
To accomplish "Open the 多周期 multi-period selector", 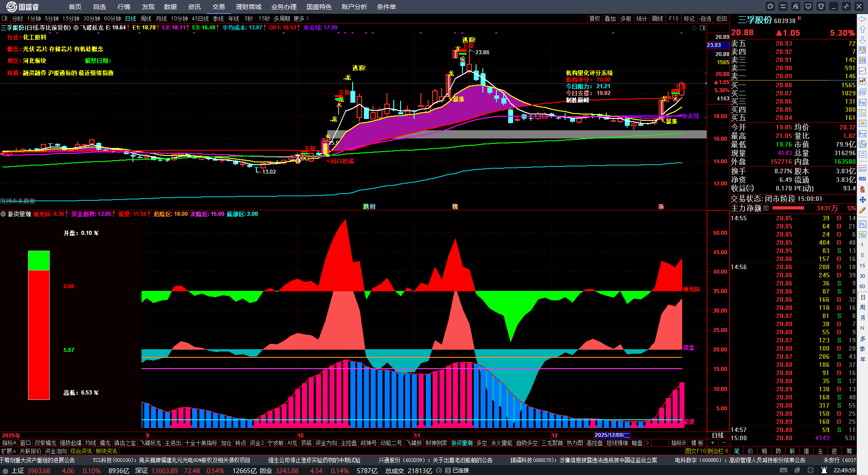I will (282, 19).
